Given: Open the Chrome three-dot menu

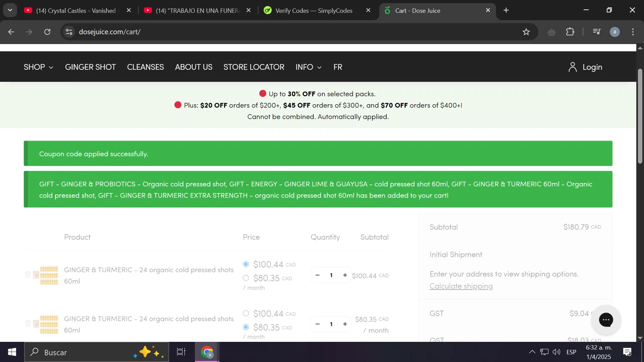Looking at the screenshot, I should (633, 32).
